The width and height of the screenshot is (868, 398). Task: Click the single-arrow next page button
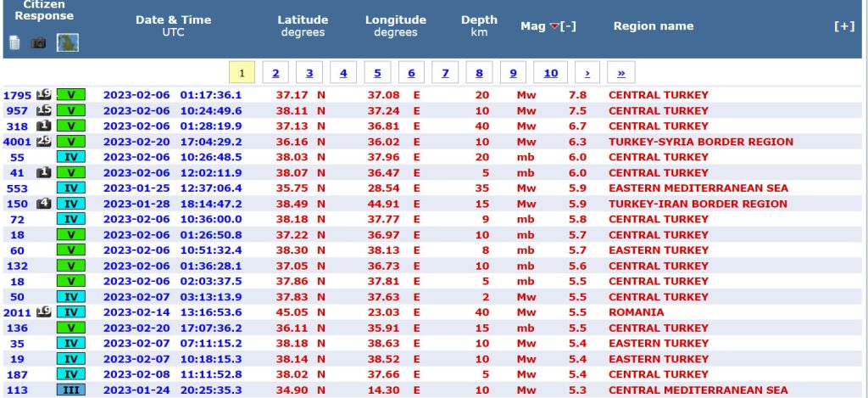587,73
